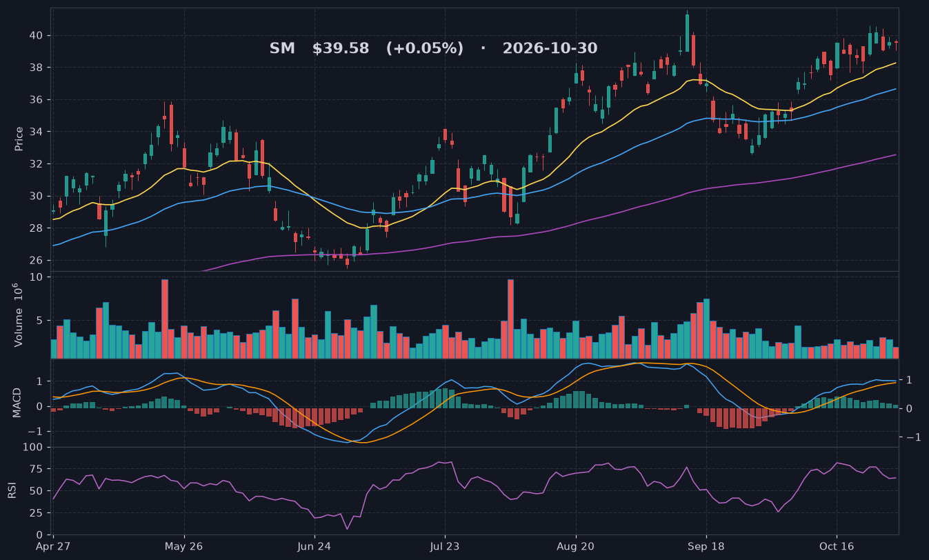The width and height of the screenshot is (929, 560).
Task: Click the tall red volume bar in early August
Action: (510, 319)
